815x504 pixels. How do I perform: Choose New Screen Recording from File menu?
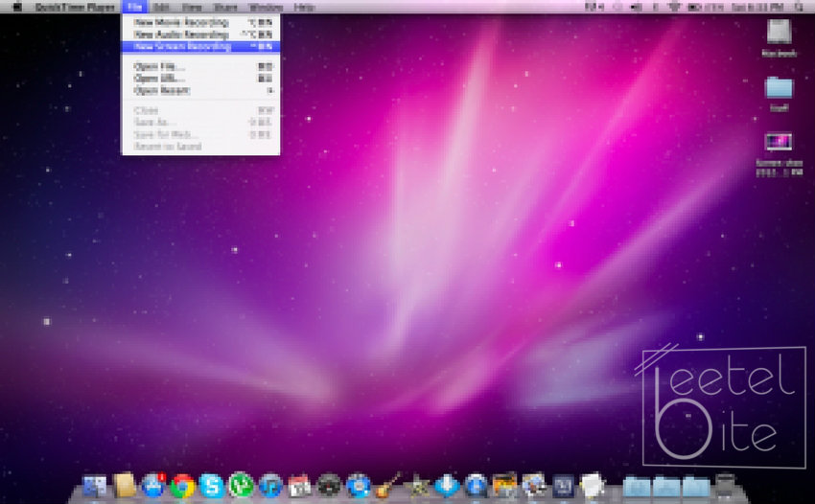click(200, 47)
